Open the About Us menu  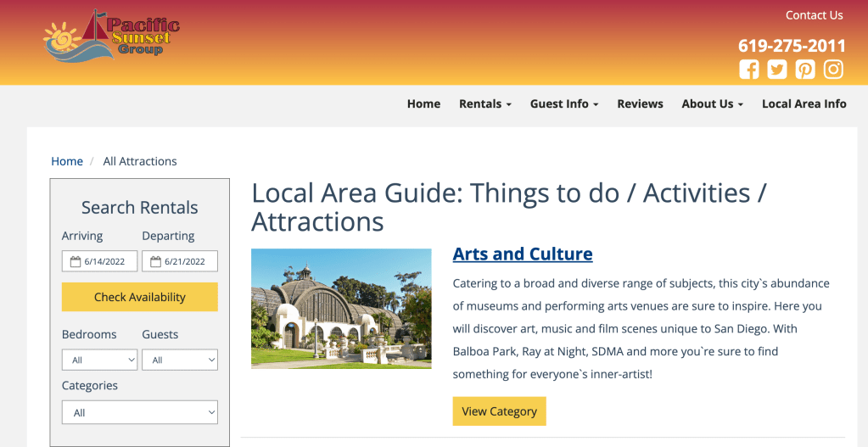[x=712, y=103]
